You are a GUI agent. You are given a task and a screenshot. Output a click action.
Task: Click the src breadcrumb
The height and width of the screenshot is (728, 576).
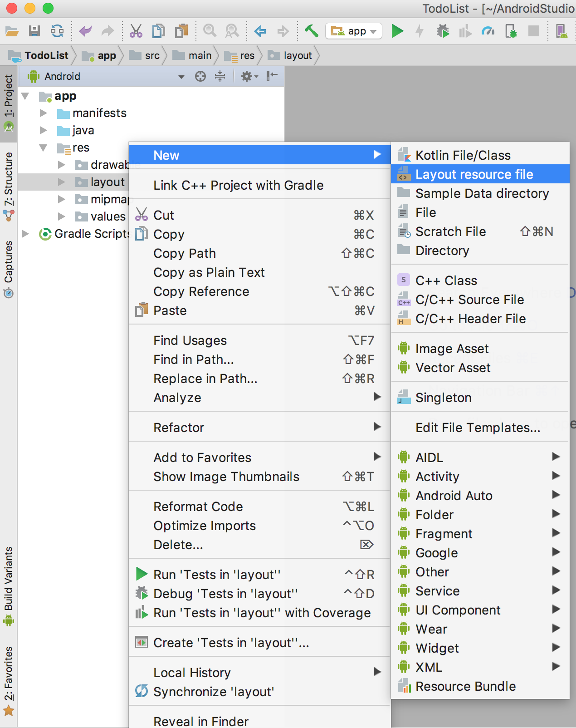[x=144, y=55]
